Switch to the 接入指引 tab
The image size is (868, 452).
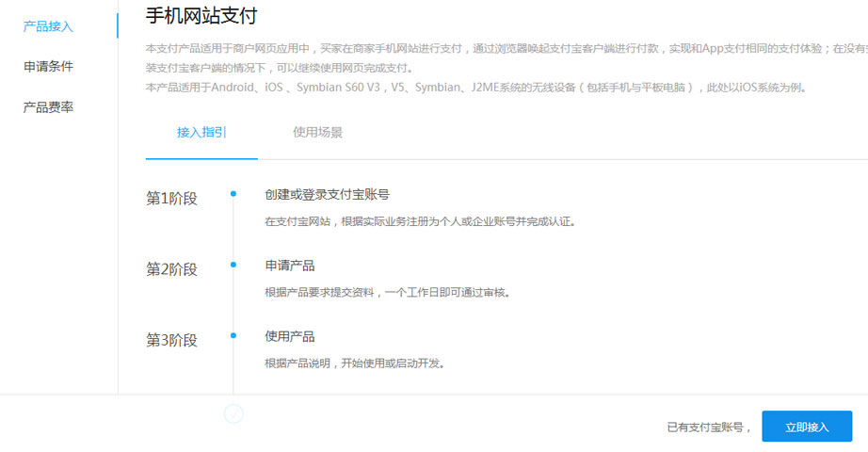201,133
